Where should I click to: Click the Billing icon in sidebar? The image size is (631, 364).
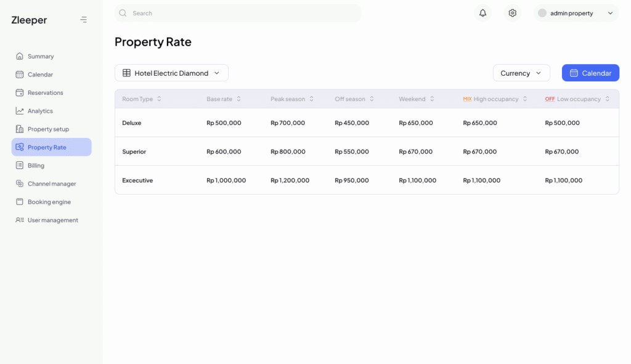tap(20, 166)
